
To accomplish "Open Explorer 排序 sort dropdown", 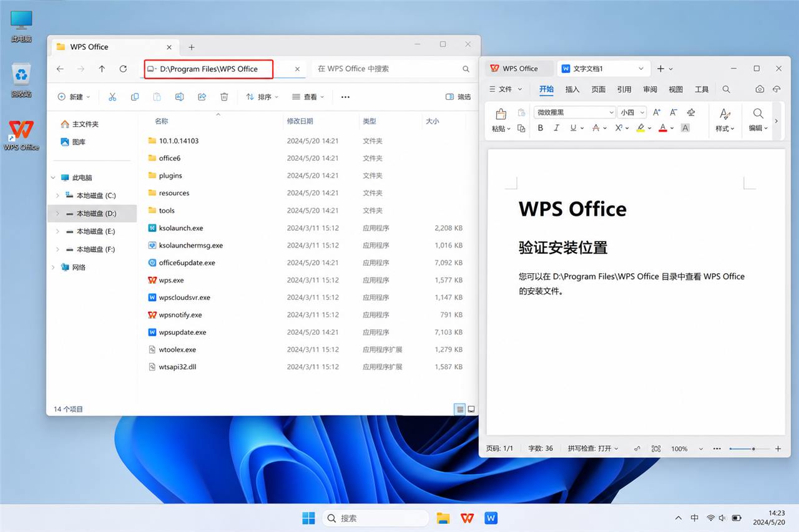I will coord(262,97).
